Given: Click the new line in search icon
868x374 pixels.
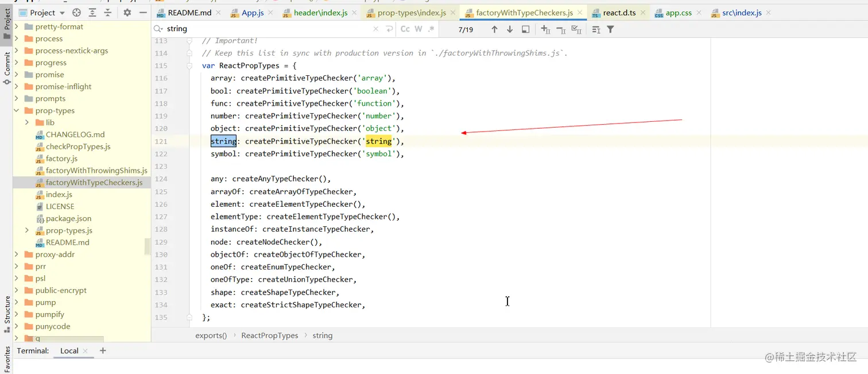Looking at the screenshot, I should coord(390,29).
